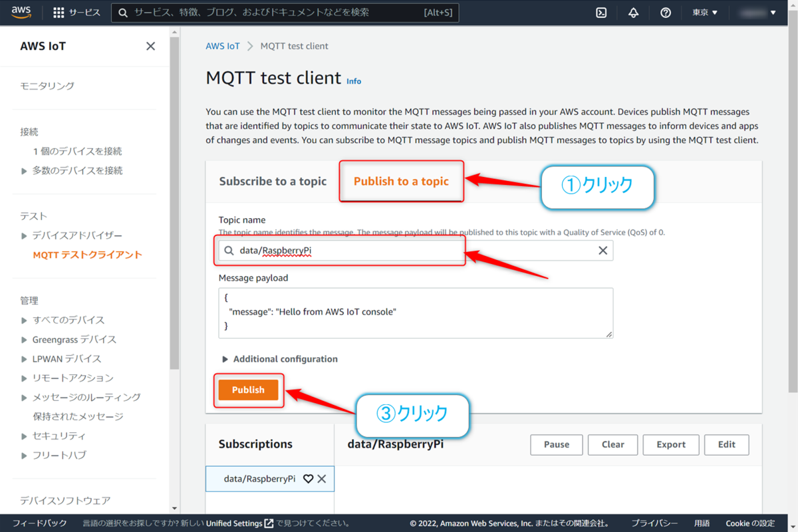Click the 管理 sidebar heading

pyautogui.click(x=29, y=301)
